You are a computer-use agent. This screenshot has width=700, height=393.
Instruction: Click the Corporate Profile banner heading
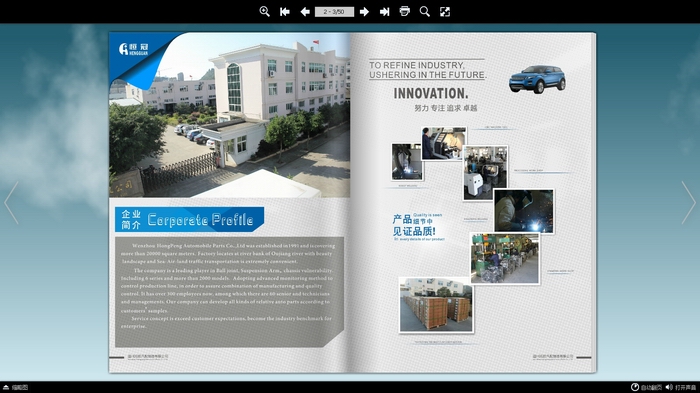tap(189, 219)
